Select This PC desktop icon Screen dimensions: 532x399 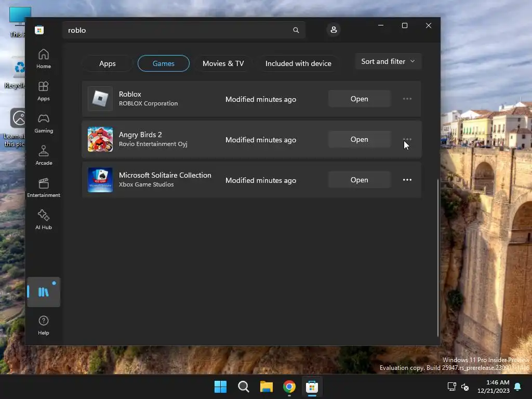17,22
